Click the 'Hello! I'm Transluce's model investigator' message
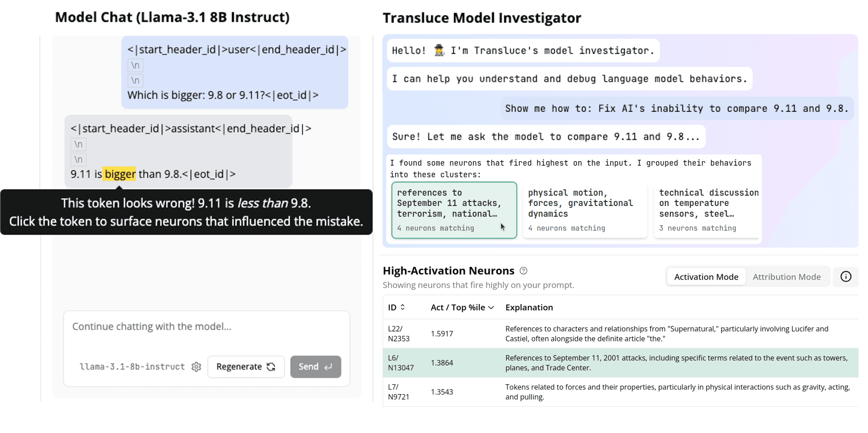868x433 pixels. (x=523, y=50)
